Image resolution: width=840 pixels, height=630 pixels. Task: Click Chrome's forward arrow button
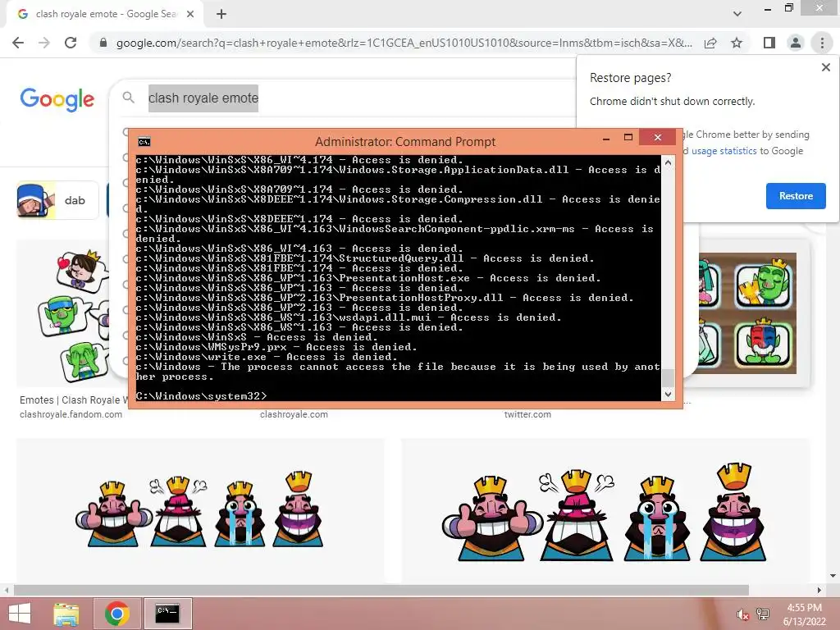[x=44, y=43]
